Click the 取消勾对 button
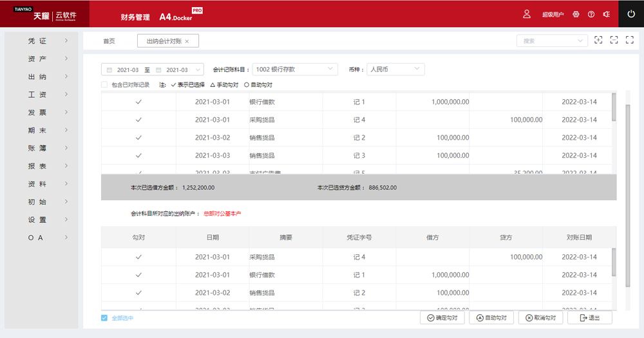Screen dimensions: 644x338 541,318
